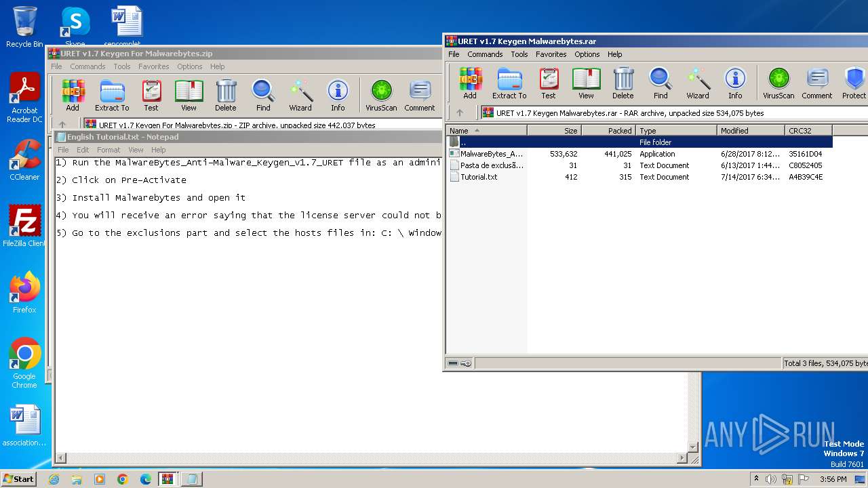
Task: Launch FileZilla Client desktop icon
Action: tap(24, 226)
